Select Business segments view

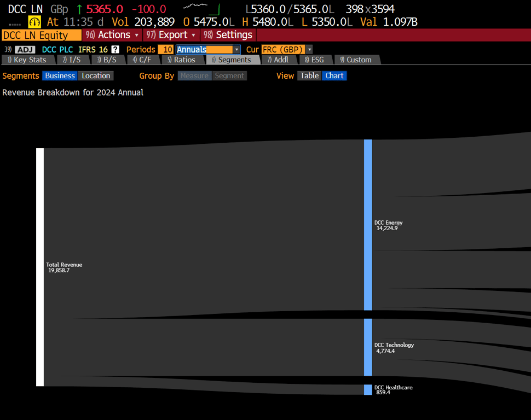(x=60, y=76)
